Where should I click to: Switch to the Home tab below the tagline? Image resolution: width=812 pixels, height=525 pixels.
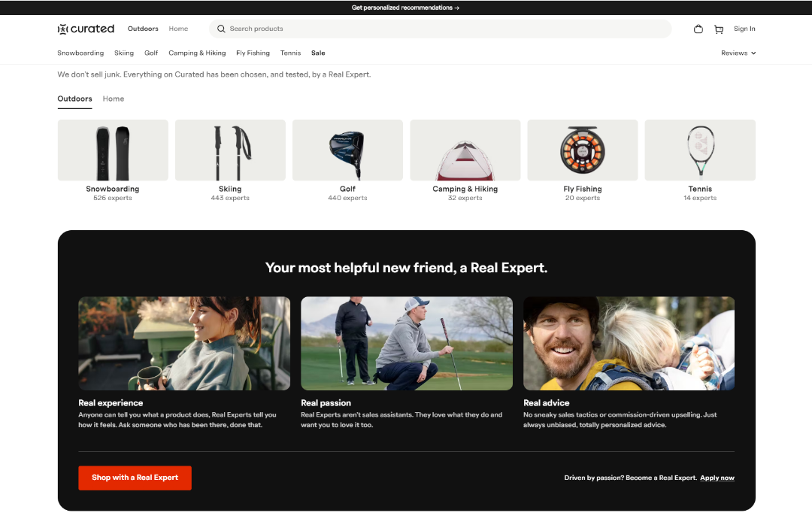pyautogui.click(x=114, y=99)
